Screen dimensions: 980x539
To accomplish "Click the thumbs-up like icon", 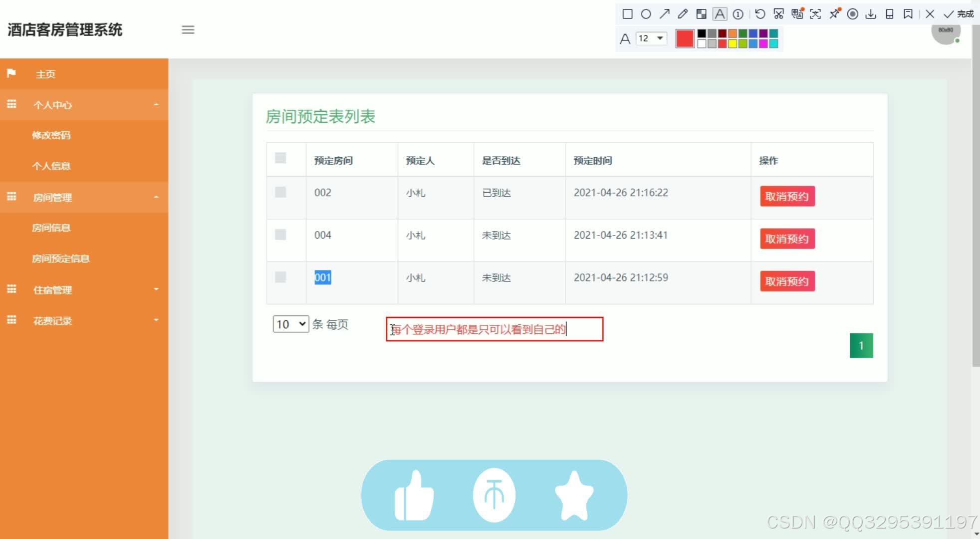I will pyautogui.click(x=414, y=496).
